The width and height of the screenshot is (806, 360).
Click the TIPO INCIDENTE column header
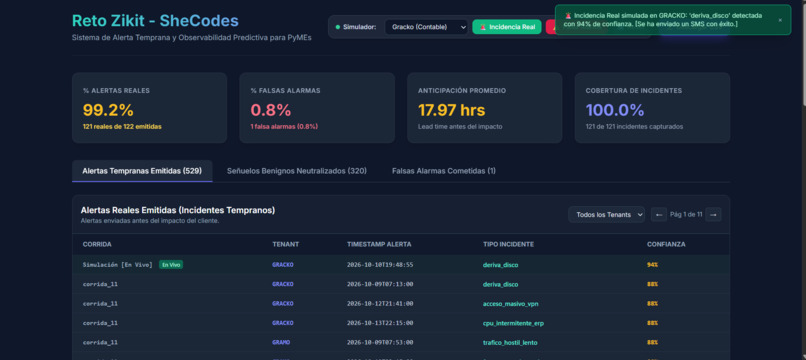[x=508, y=244]
